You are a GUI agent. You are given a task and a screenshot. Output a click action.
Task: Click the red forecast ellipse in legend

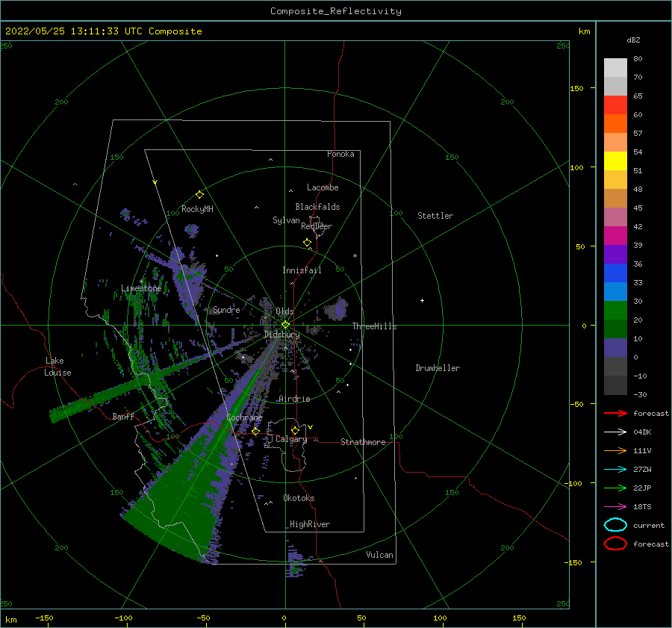coord(615,544)
